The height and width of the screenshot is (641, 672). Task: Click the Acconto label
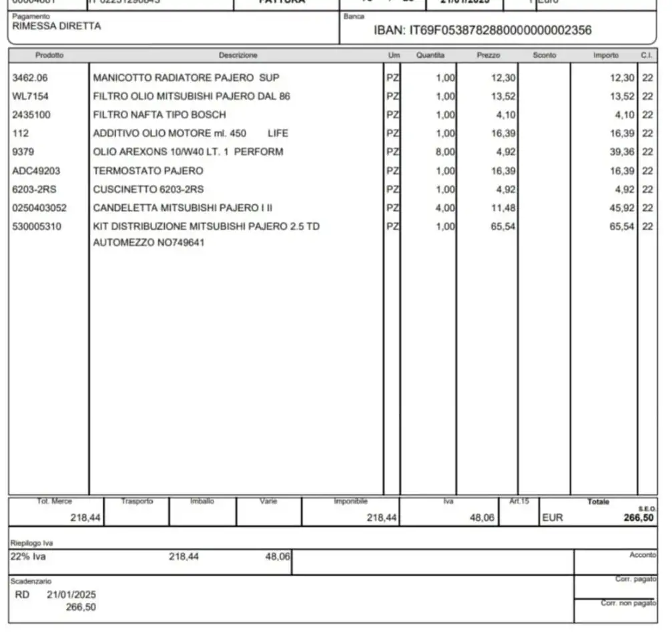[x=643, y=555]
